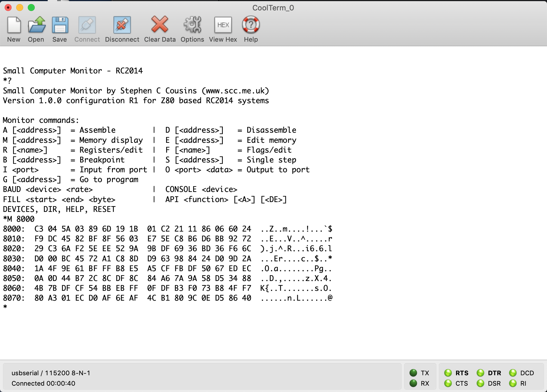Open the Options gear settings
547x392 pixels.
pyautogui.click(x=192, y=25)
